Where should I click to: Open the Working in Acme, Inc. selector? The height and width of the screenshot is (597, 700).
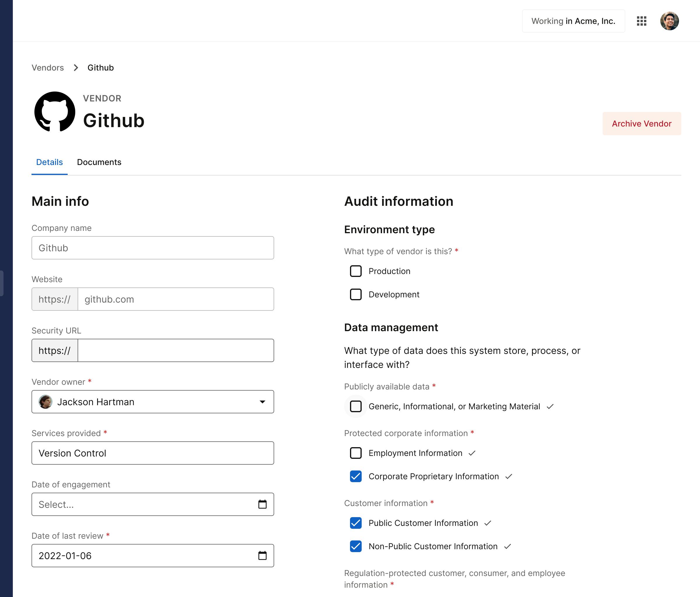(573, 21)
